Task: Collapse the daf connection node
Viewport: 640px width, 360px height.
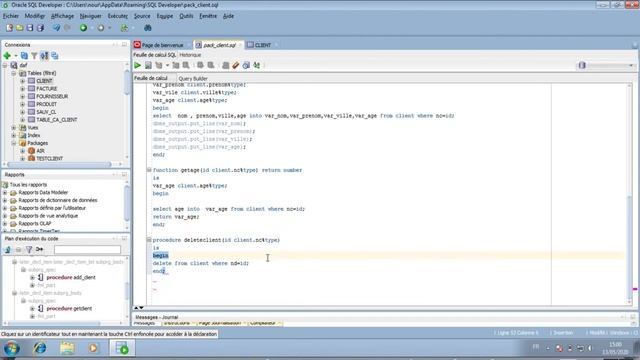Action: coord(5,65)
